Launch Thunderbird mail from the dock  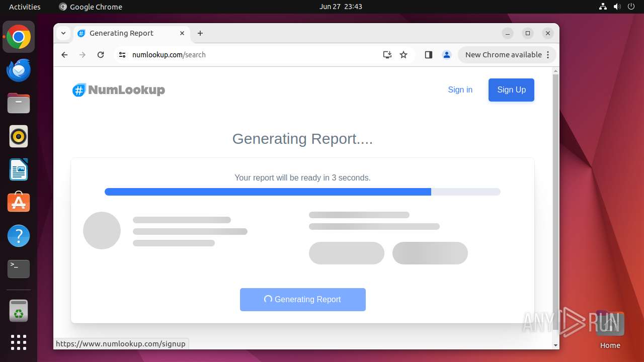click(x=19, y=70)
